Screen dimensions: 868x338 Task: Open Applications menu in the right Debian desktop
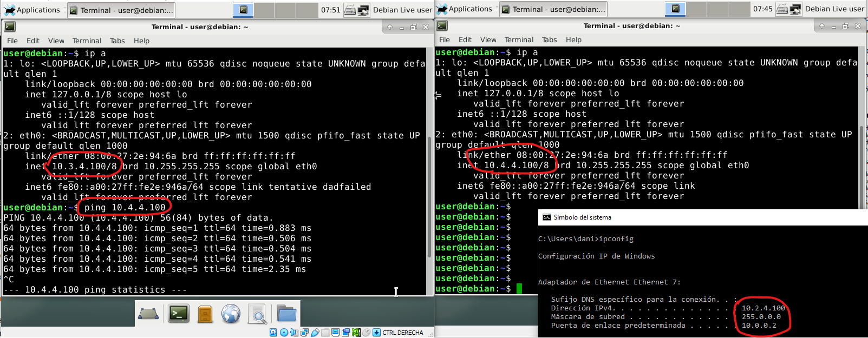464,9
